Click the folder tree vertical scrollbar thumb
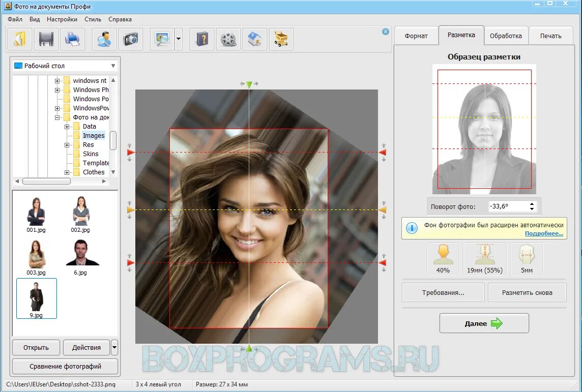 coord(113,140)
